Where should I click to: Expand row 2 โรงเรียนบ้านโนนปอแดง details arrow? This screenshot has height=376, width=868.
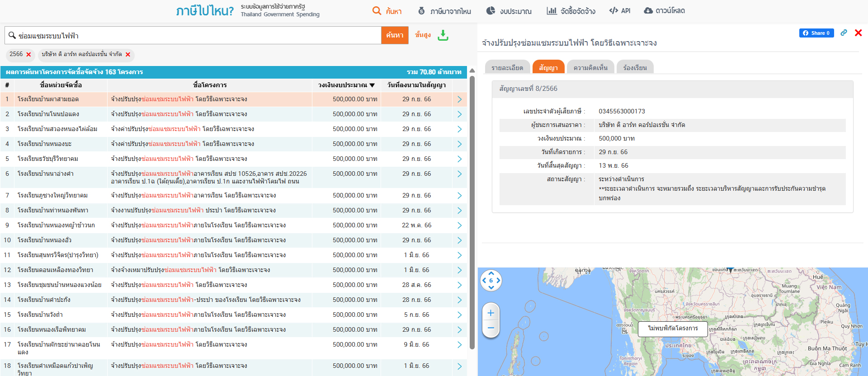pos(459,114)
